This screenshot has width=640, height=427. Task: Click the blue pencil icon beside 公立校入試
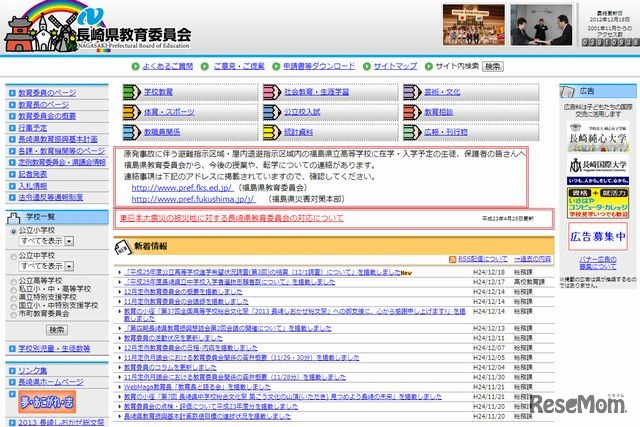pyautogui.click(x=272, y=112)
